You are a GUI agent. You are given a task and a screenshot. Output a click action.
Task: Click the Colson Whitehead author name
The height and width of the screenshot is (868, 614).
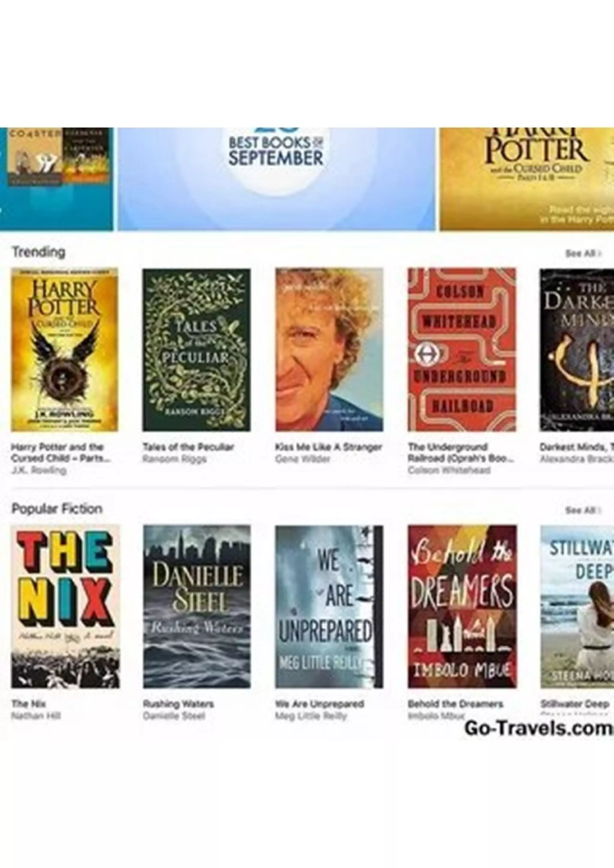tap(449, 470)
